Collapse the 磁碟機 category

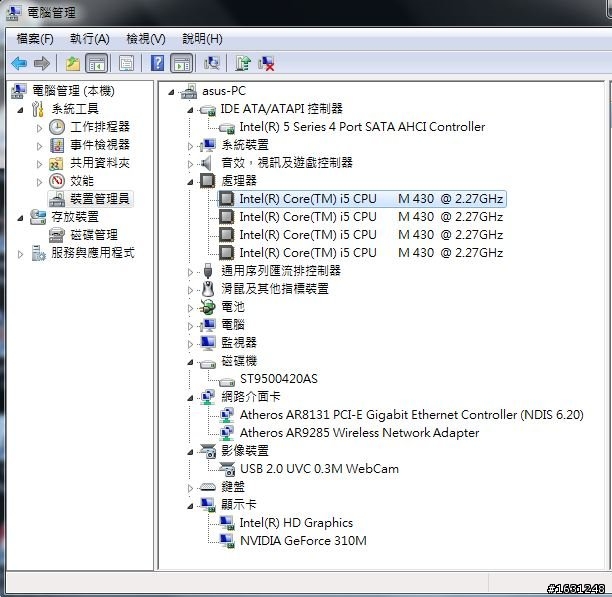click(x=190, y=362)
